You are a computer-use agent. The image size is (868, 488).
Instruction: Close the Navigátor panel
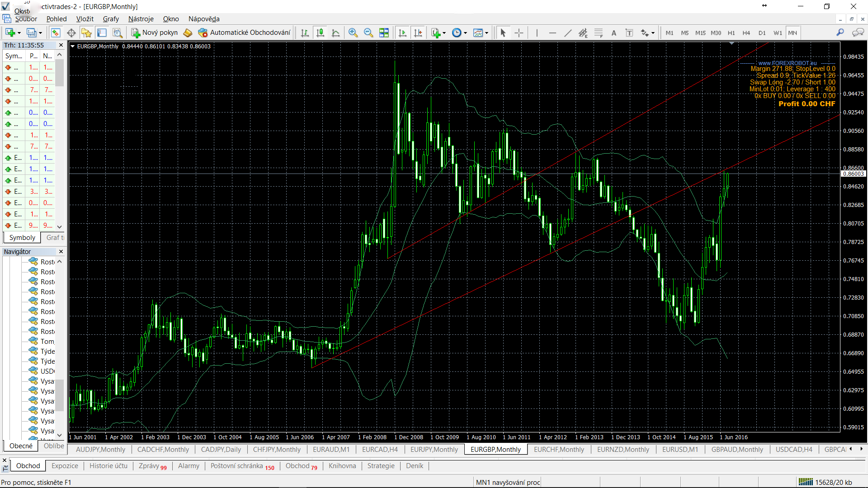(61, 252)
